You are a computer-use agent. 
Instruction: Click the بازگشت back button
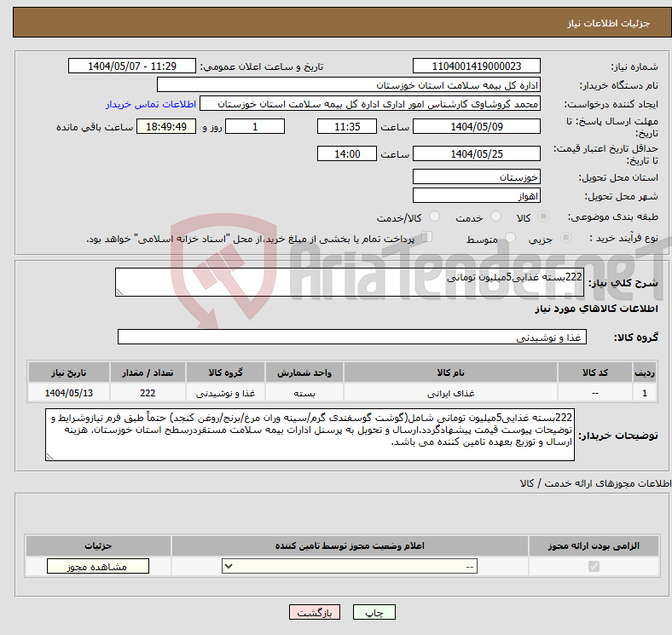point(315,612)
